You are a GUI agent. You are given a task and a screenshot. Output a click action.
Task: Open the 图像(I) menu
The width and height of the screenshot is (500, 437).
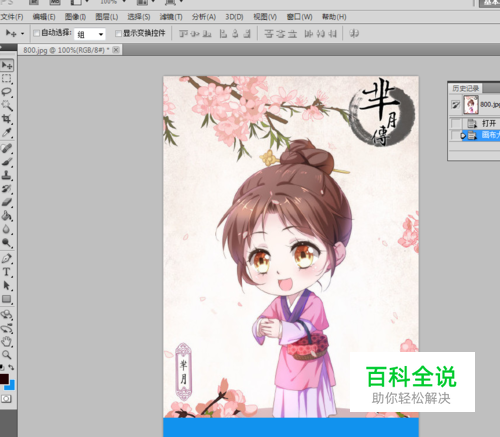pyautogui.click(x=75, y=17)
